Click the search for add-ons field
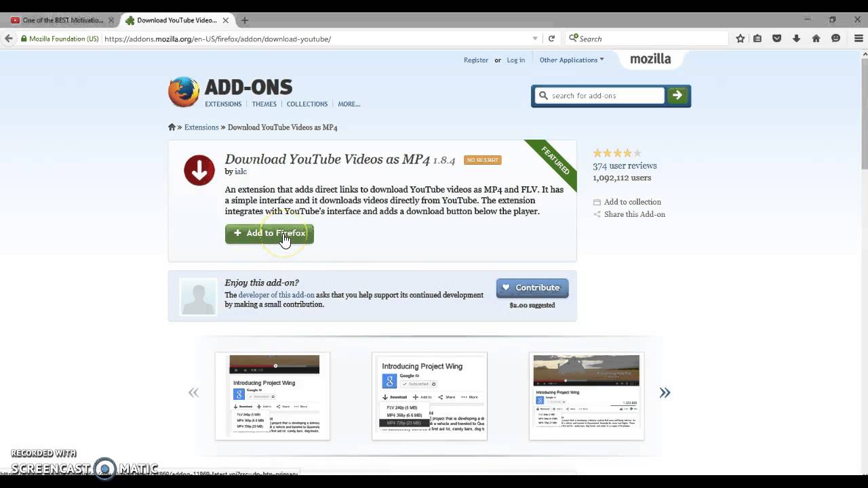 point(600,96)
